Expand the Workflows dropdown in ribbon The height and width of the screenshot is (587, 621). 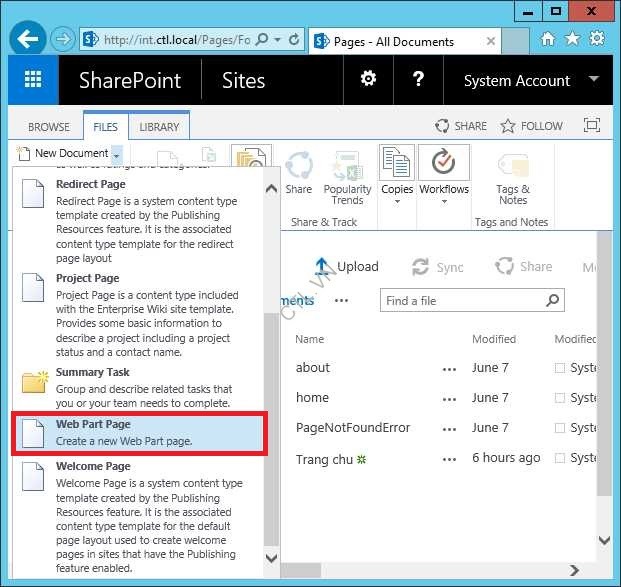[x=443, y=201]
